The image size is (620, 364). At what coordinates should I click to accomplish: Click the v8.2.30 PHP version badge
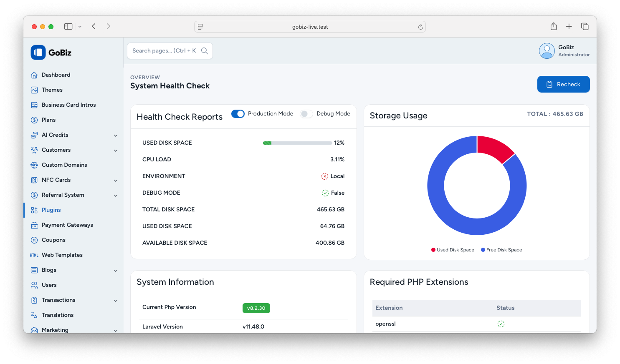pos(256,308)
